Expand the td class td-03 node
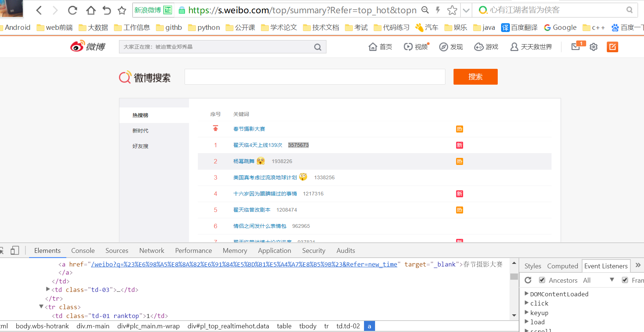Screen dimensions: 644x332 pos(48,289)
